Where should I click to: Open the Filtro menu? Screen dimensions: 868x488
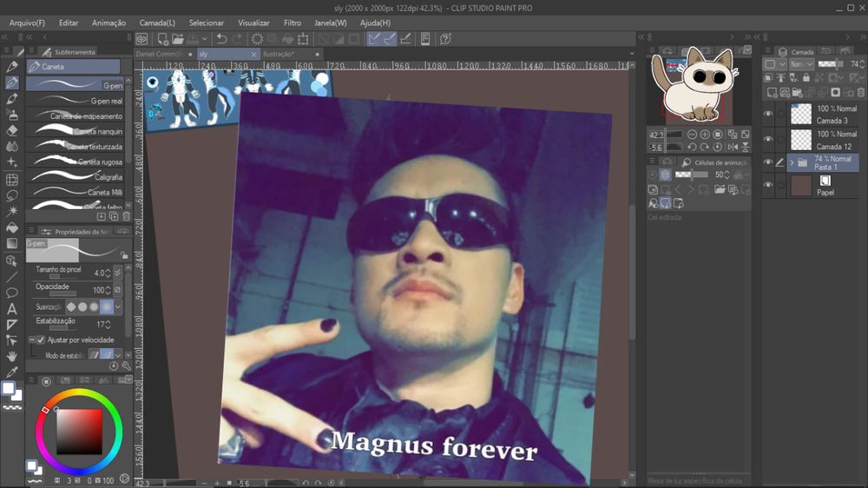click(293, 23)
